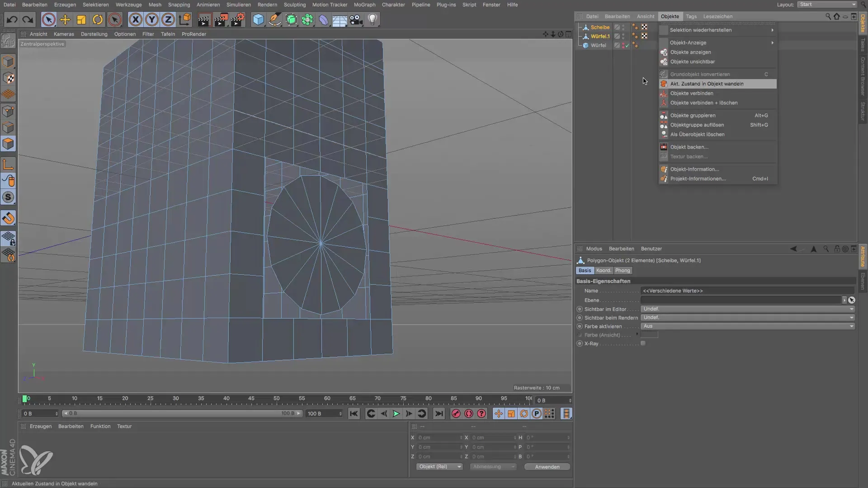
Task: Click the Anwenden button
Action: click(547, 467)
